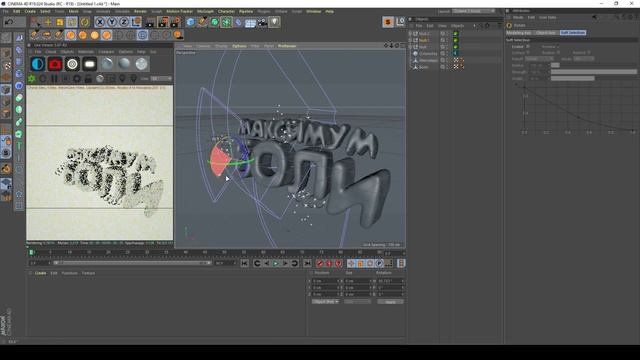This screenshot has width=640, height=360.
Task: Toggle Rubber checkbox in Soft Selection
Action: point(558,53)
